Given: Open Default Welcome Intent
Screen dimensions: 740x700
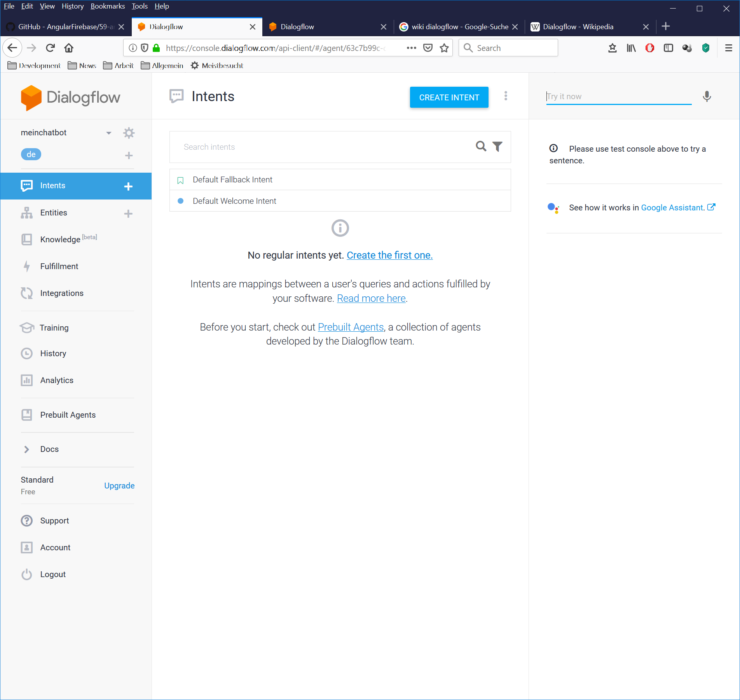Looking at the screenshot, I should (x=340, y=201).
